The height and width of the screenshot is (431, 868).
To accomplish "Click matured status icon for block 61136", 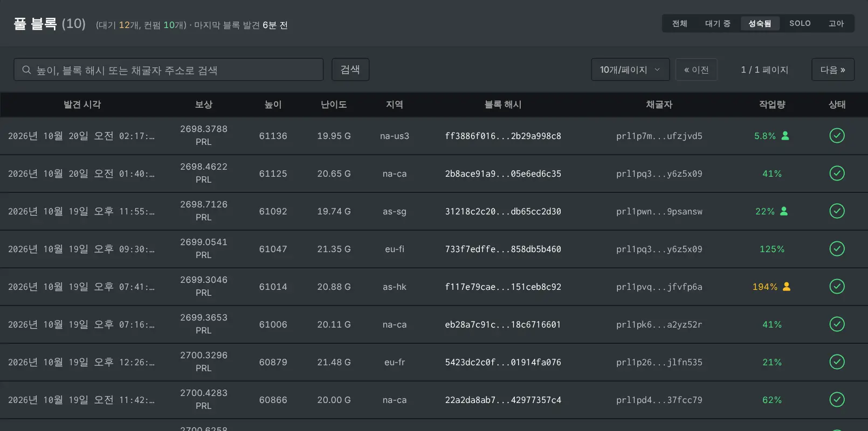I will (x=837, y=136).
